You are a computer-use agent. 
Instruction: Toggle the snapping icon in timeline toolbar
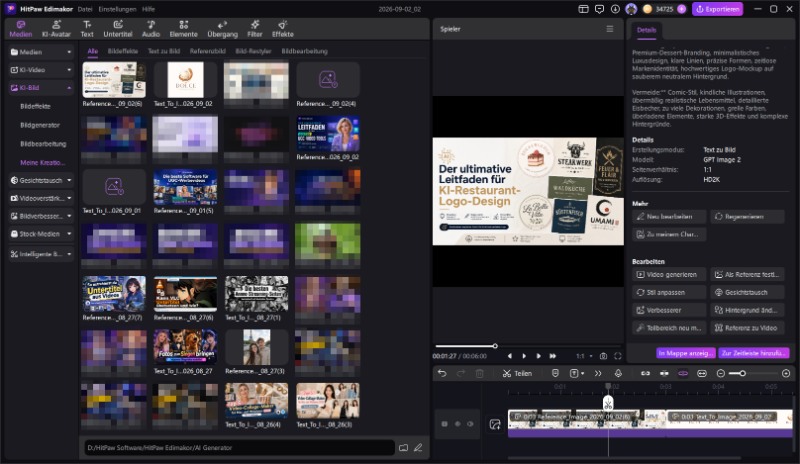(x=664, y=374)
